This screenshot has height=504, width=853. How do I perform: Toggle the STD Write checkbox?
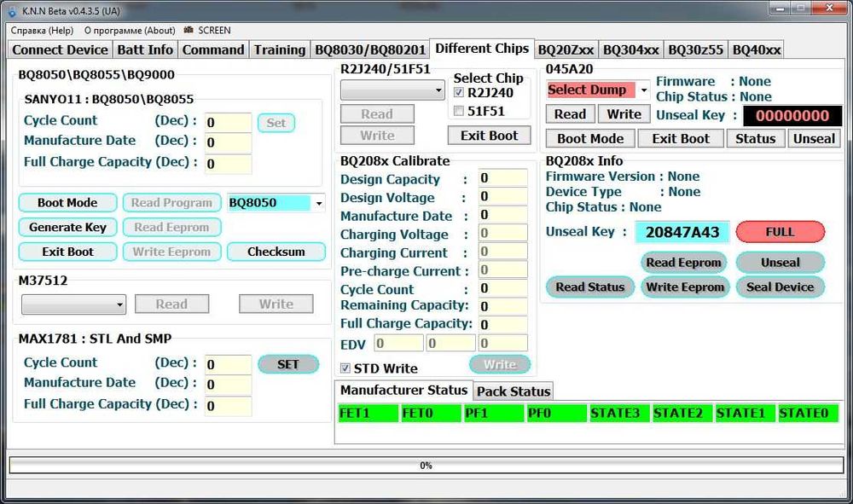[345, 368]
